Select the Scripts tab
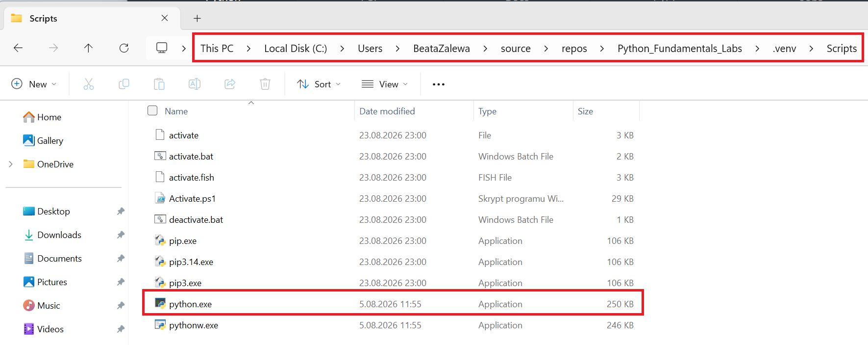This screenshot has height=345, width=868. coord(92,18)
